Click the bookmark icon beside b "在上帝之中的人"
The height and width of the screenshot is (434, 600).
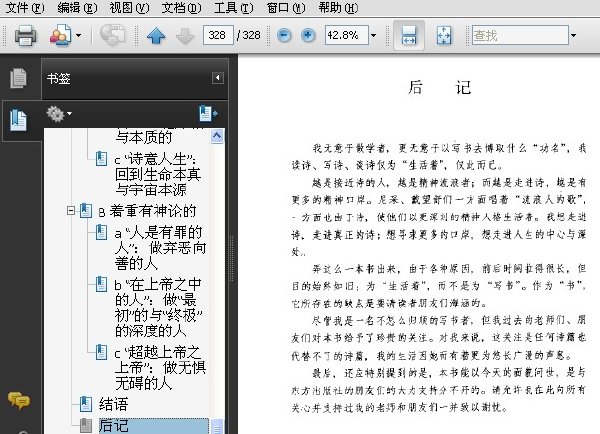[101, 284]
